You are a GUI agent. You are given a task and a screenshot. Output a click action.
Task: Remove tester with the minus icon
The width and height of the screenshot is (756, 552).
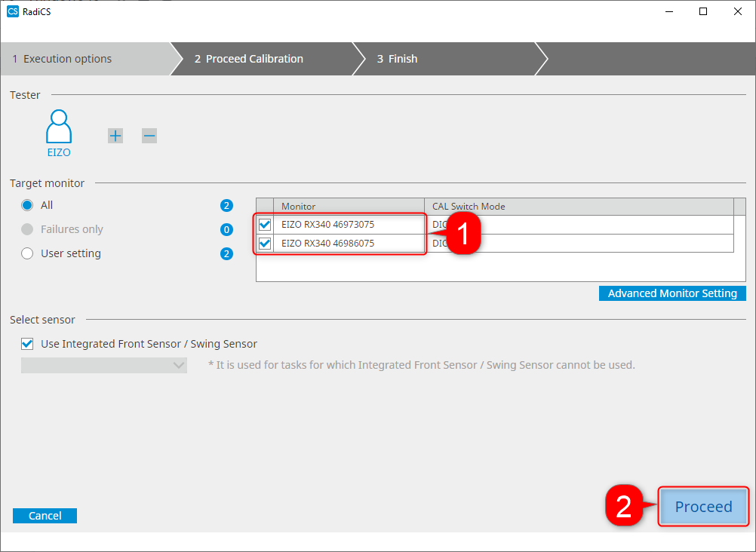pos(149,136)
